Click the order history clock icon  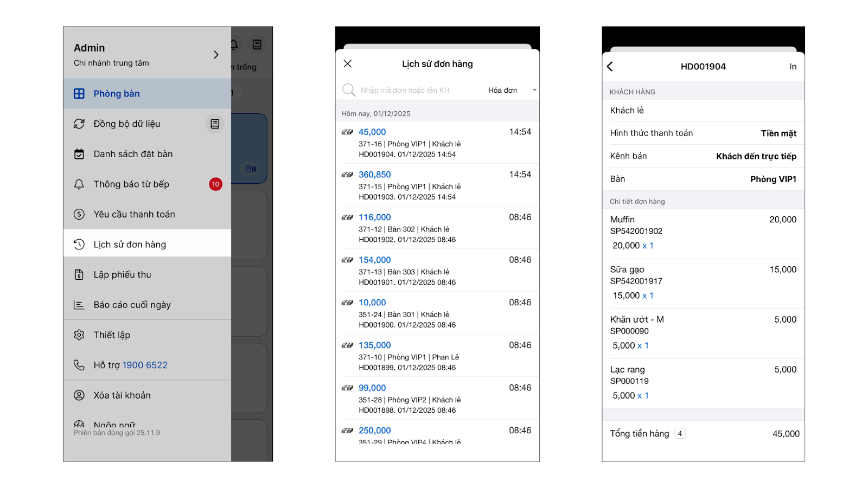tap(79, 245)
